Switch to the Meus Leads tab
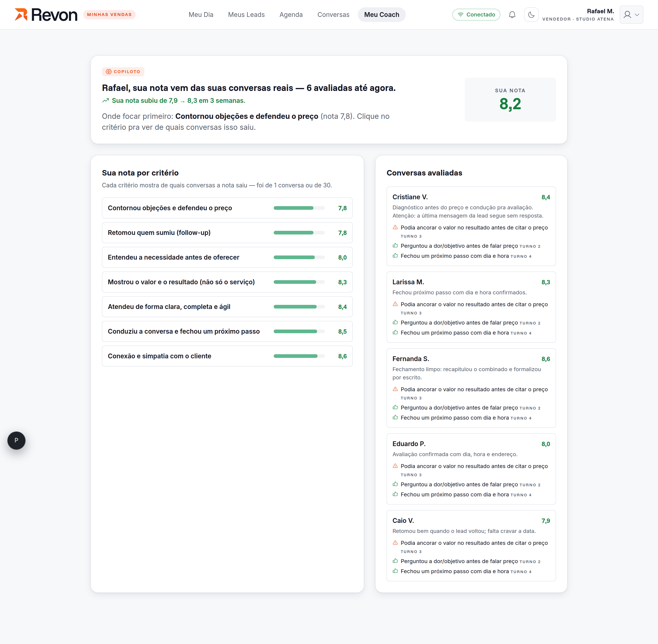This screenshot has width=658, height=644. [246, 15]
